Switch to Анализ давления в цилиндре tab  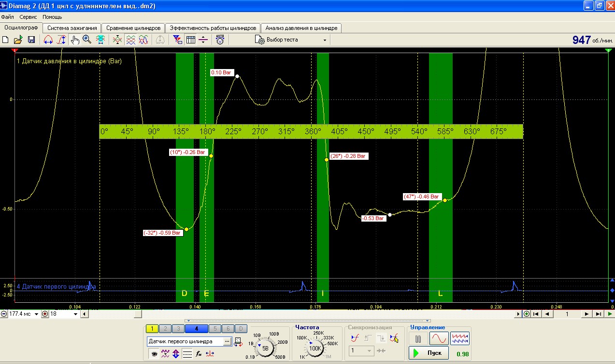[301, 28]
